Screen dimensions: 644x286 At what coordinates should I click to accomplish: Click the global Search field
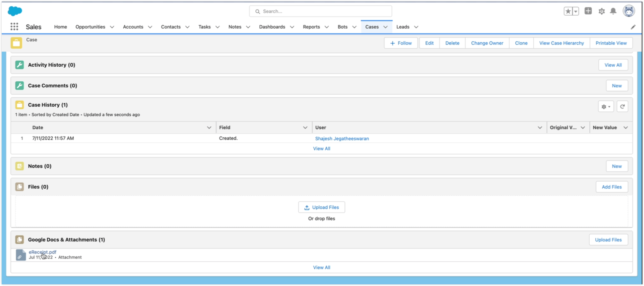coord(320,11)
